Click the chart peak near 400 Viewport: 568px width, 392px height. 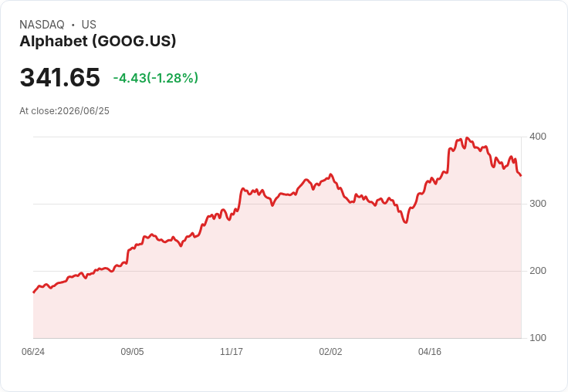tap(467, 137)
